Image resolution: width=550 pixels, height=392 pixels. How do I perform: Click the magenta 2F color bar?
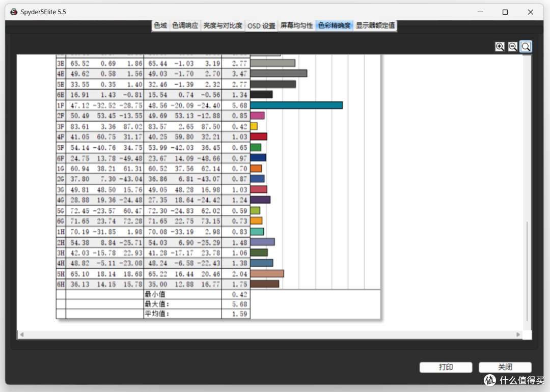pyautogui.click(x=257, y=116)
